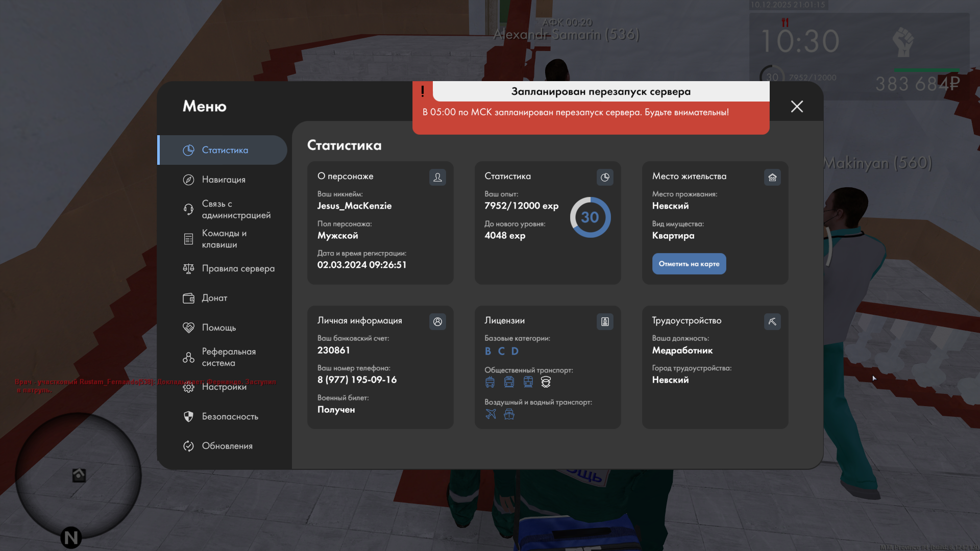This screenshot has height=551, width=980.
Task: Click the license badge icon in Лицензии card
Action: click(x=605, y=321)
